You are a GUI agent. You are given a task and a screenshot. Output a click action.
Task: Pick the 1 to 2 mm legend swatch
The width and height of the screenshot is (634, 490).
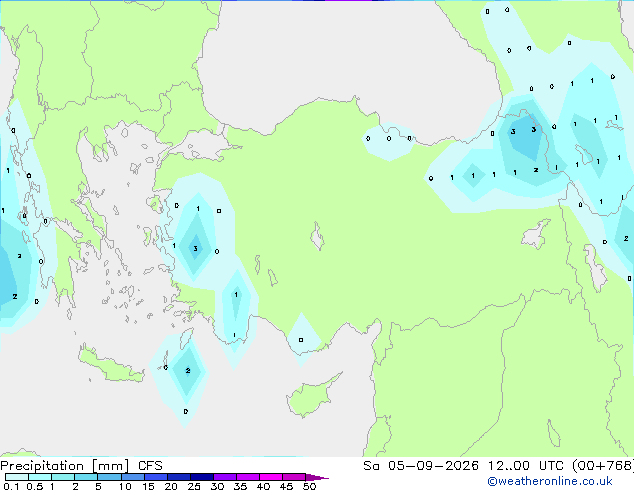63,477
